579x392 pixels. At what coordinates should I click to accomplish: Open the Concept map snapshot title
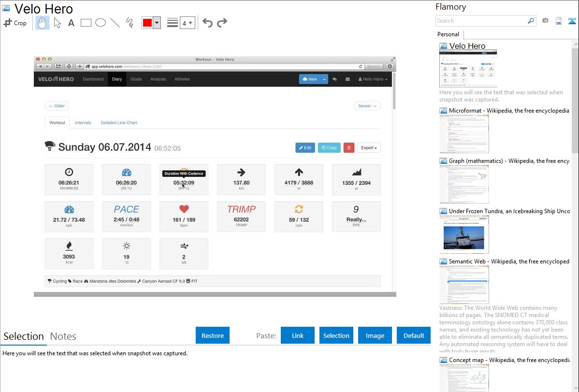point(509,360)
